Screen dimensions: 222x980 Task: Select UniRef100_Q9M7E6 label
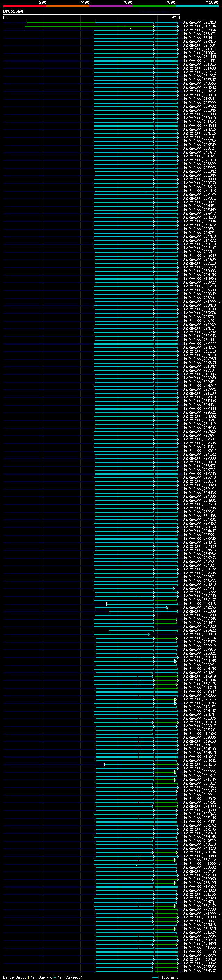tap(199, 129)
